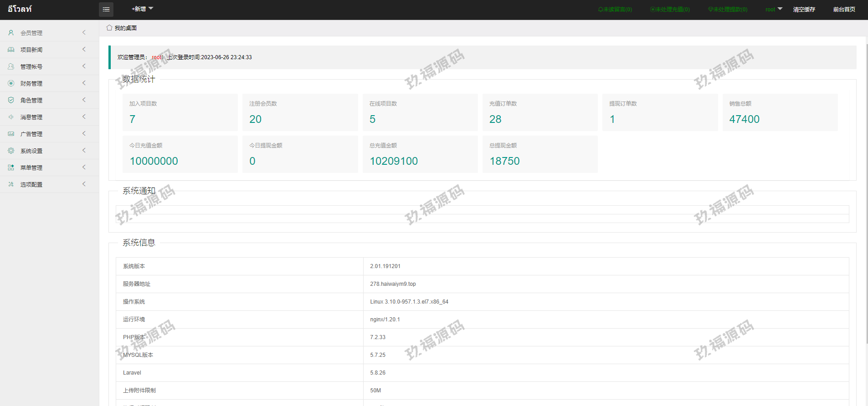Click the hamburger sidebar toggle icon
Image resolution: width=868 pixels, height=406 pixels.
pyautogui.click(x=106, y=10)
